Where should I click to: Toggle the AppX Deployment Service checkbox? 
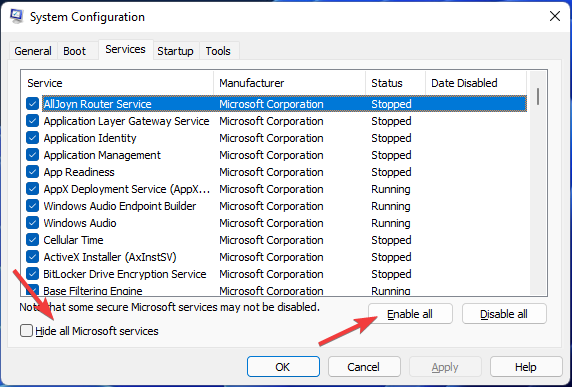(32, 189)
